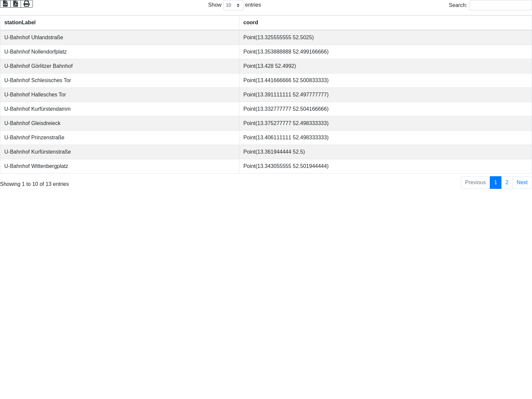Image resolution: width=532 pixels, height=399 pixels.
Task: Click the Gleisdreieck coordinate cell
Action: click(x=286, y=123)
